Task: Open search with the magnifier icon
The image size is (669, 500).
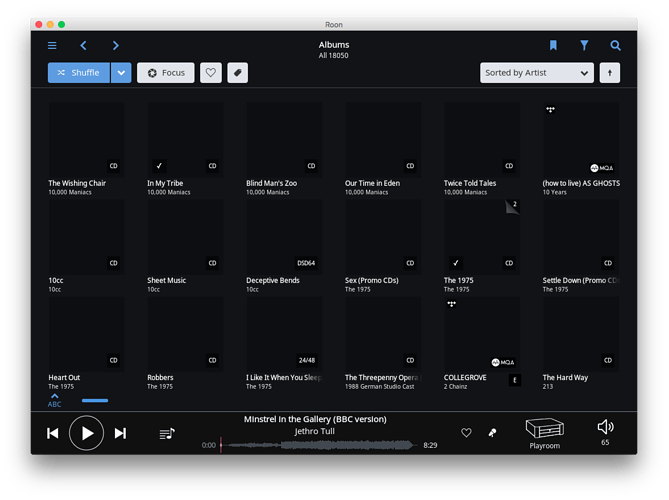Action: [615, 45]
